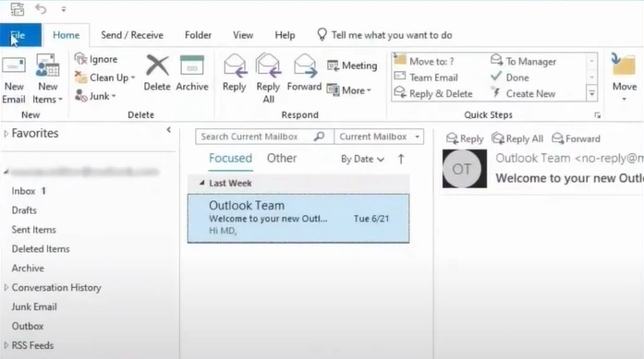The height and width of the screenshot is (359, 644).
Task: Open the File tab
Action: (20, 35)
